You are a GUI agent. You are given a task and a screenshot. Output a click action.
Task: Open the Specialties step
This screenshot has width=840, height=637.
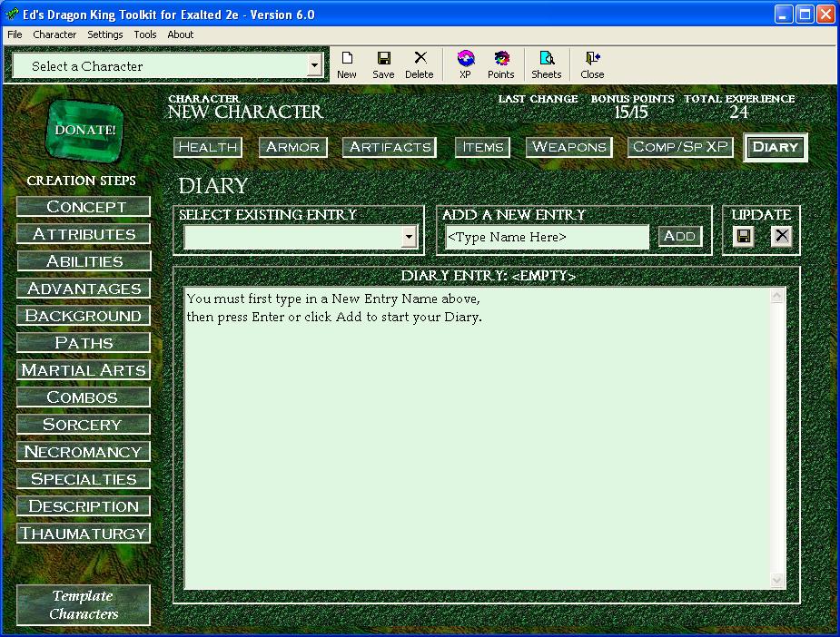[x=84, y=479]
